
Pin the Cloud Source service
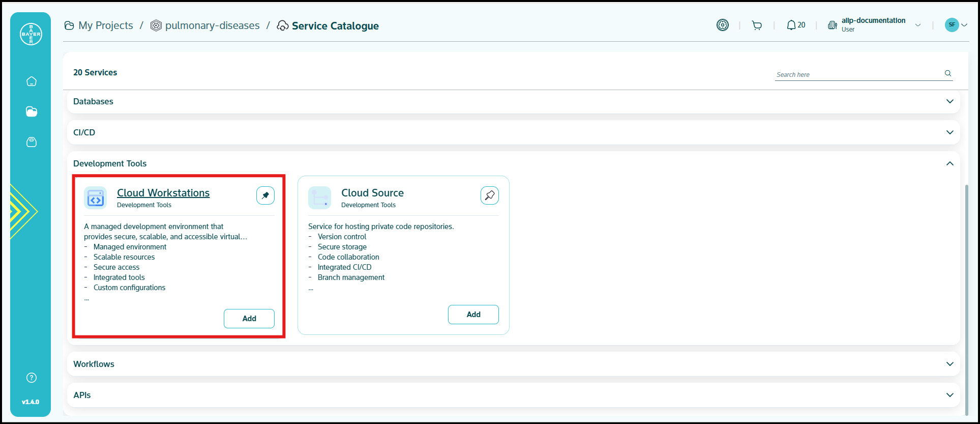(489, 195)
